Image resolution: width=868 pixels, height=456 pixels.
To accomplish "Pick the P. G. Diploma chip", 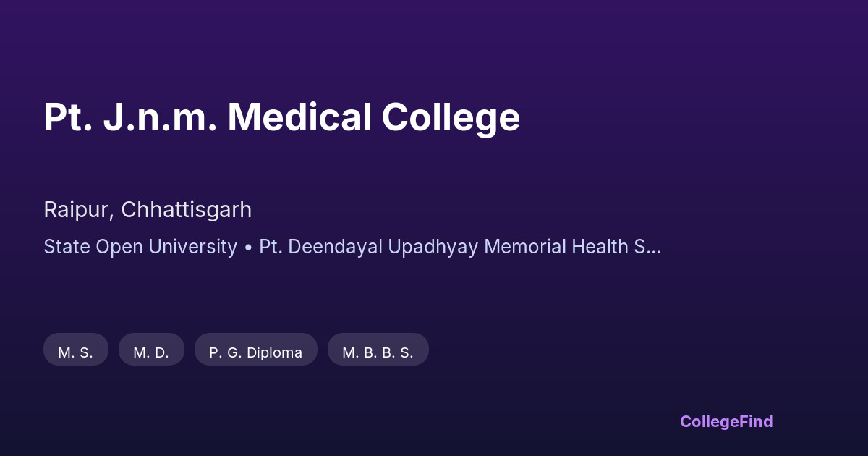I will (256, 352).
